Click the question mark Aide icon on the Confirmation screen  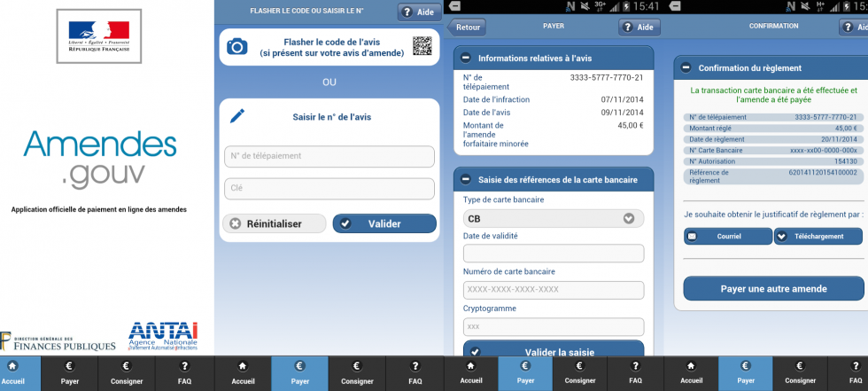coord(847,27)
